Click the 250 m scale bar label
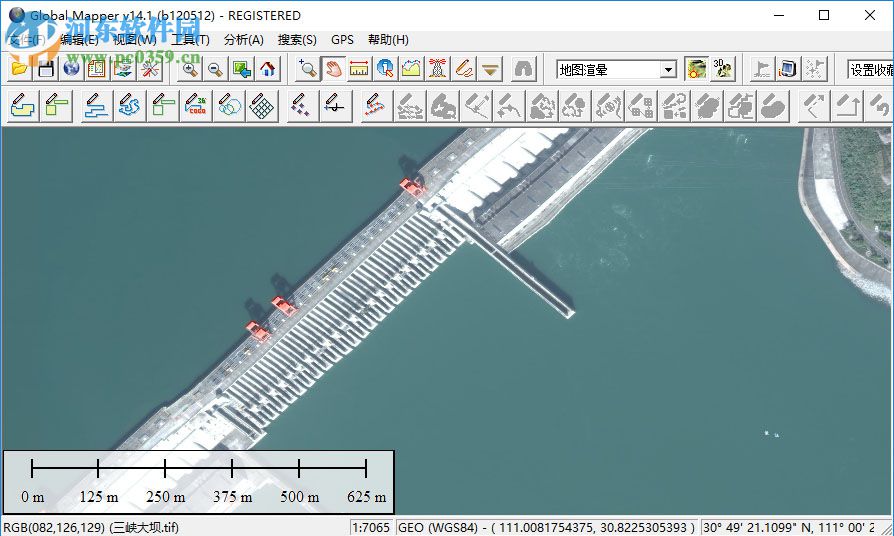Image resolution: width=894 pixels, height=536 pixels. coord(165,497)
